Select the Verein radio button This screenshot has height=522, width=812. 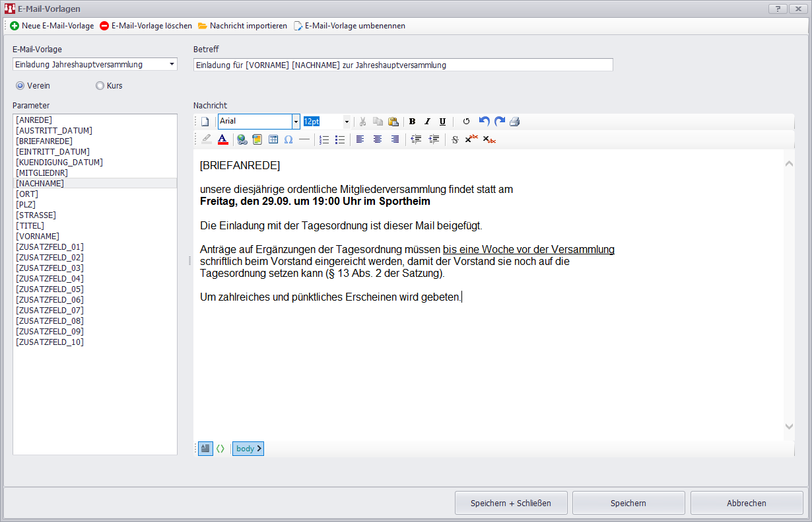coord(20,86)
